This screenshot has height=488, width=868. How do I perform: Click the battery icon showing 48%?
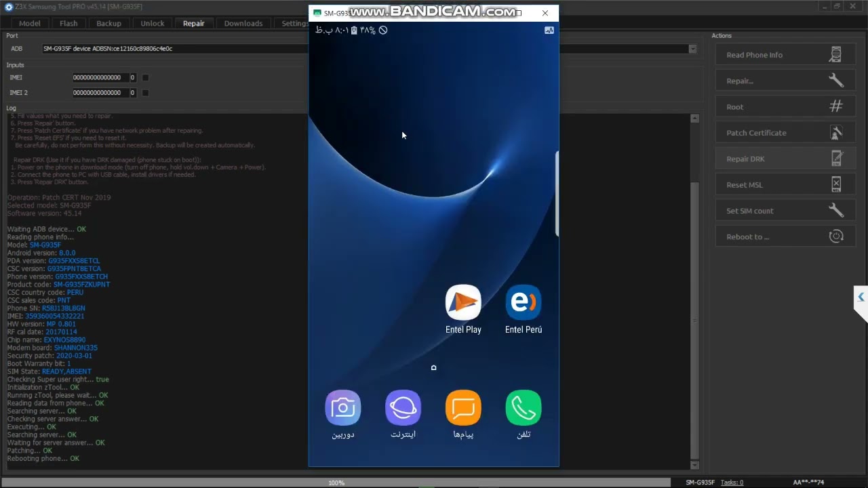[x=354, y=30]
